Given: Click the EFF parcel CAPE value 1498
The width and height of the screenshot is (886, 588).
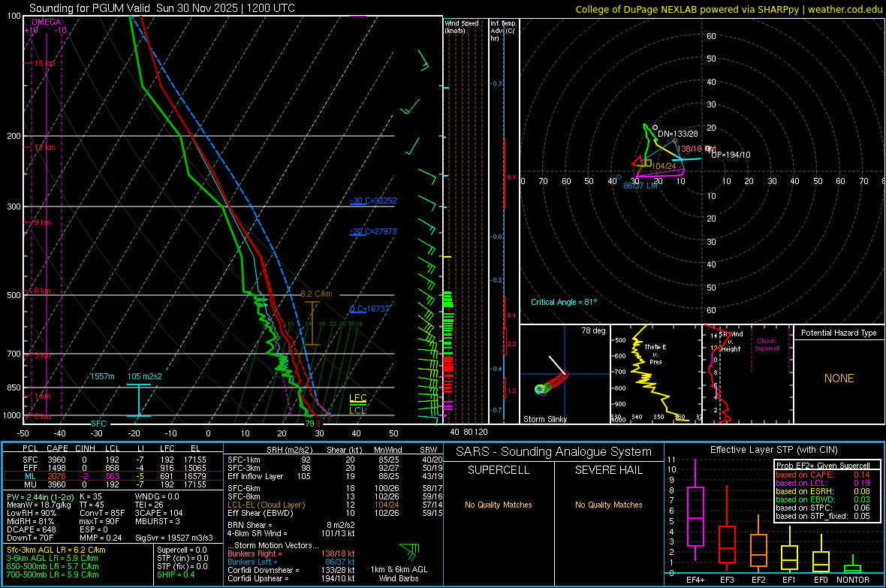Looking at the screenshot, I should [x=56, y=468].
